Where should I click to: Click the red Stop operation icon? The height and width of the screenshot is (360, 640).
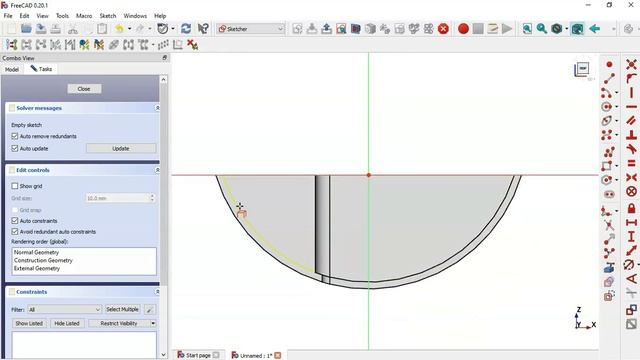click(x=443, y=29)
